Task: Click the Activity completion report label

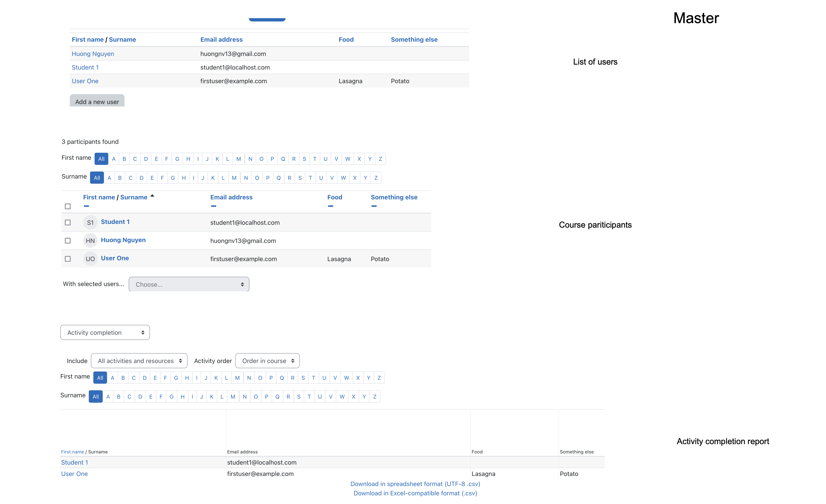Action: pyautogui.click(x=723, y=441)
